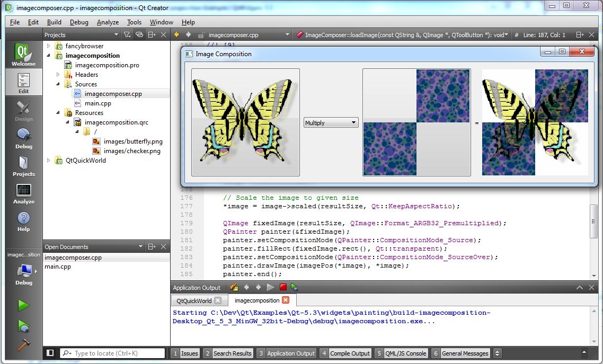Select images/butterfly.png in the tree
603x364 pixels.
132,141
